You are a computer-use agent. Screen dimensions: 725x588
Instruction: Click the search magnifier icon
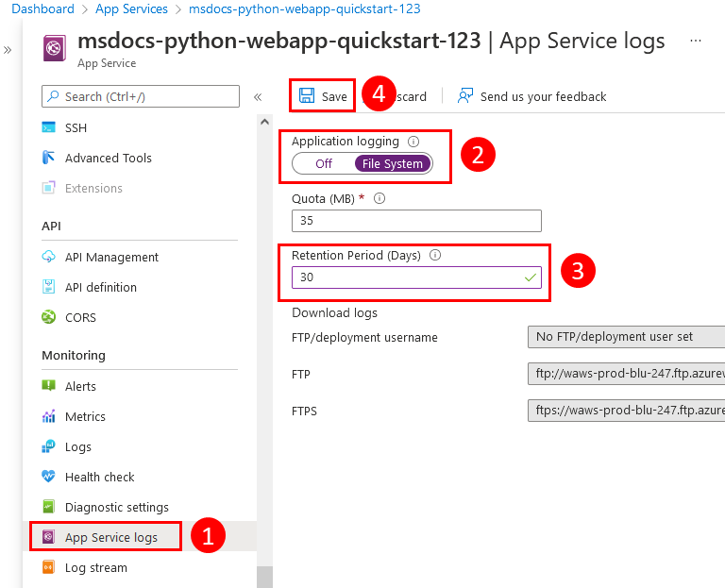(53, 96)
